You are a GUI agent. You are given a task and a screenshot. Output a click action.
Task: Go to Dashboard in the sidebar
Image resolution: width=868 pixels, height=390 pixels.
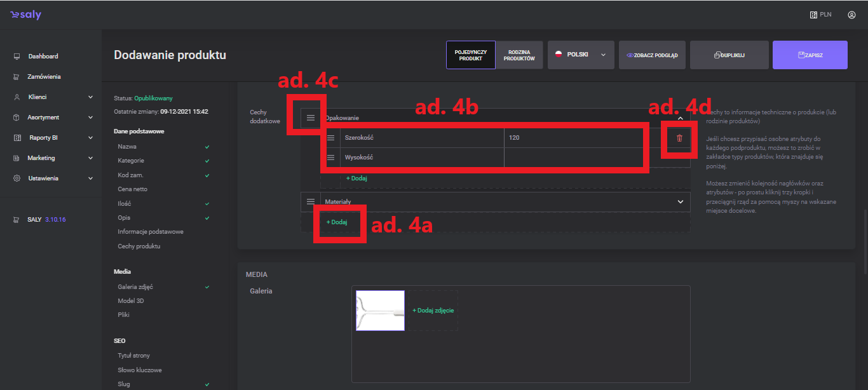point(43,57)
